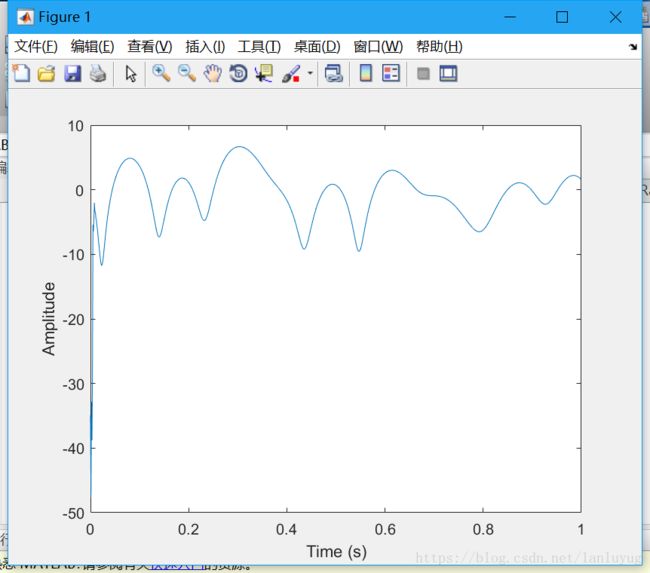Click the Time (s) x-axis label
This screenshot has height=573, width=650.
(x=337, y=552)
